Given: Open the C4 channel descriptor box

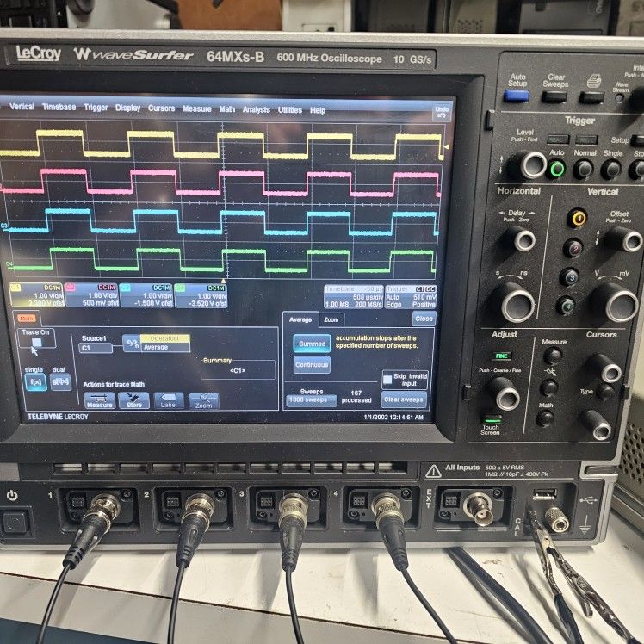Looking at the screenshot, I should 201,295.
